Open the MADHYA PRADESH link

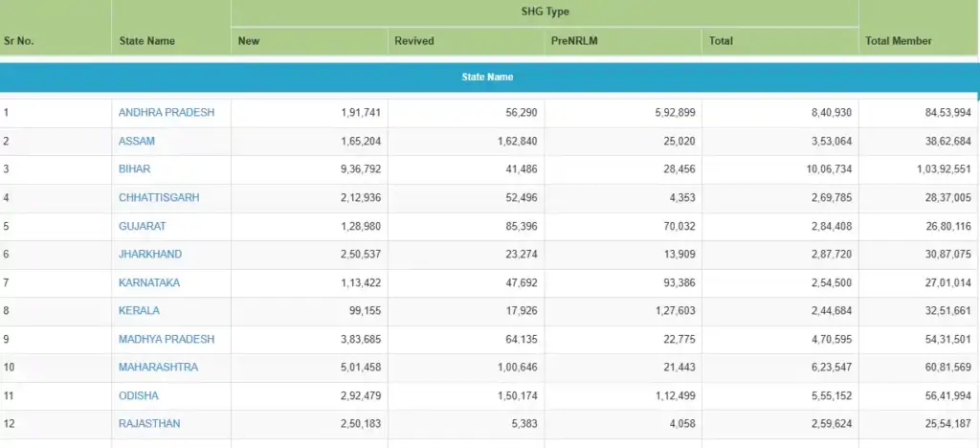point(166,339)
